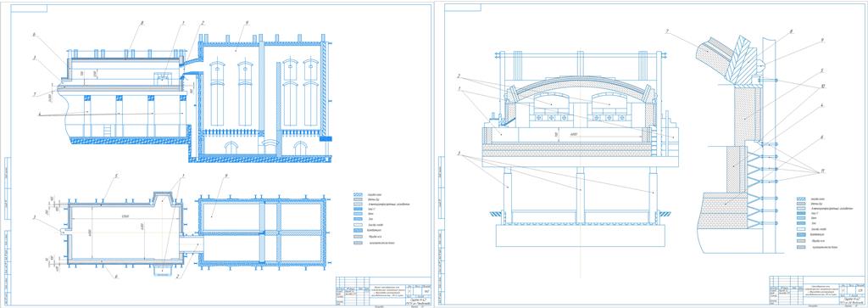The height and width of the screenshot is (308, 868).
Task: Click the top-left stamp box of the right sheet
Action: 463,8
